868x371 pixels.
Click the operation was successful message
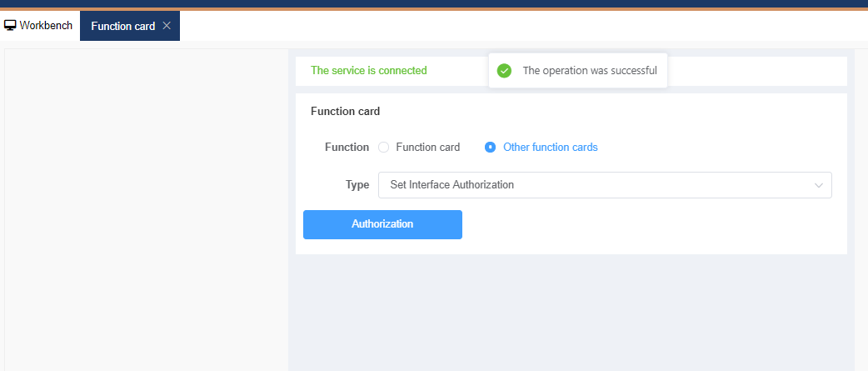[x=589, y=71]
